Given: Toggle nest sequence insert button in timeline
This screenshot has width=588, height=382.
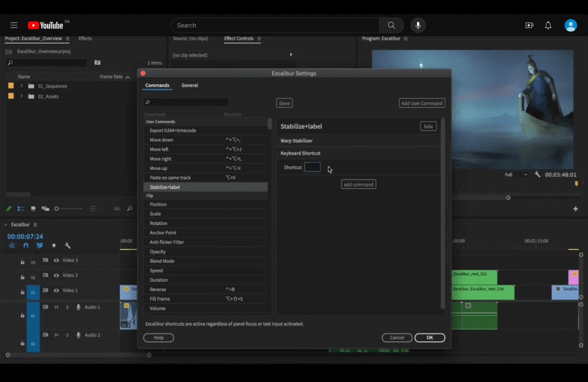Looking at the screenshot, I should (12, 245).
